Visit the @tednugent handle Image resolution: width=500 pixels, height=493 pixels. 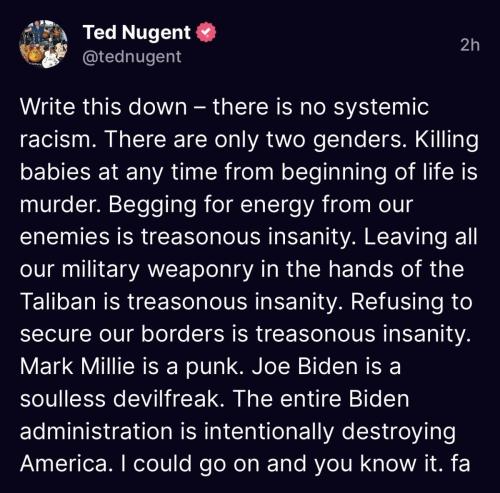click(132, 57)
